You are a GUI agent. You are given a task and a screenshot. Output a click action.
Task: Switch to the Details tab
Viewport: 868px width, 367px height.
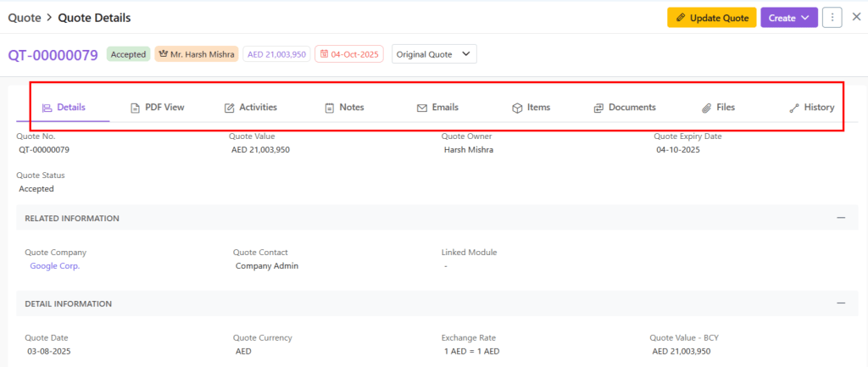64,108
